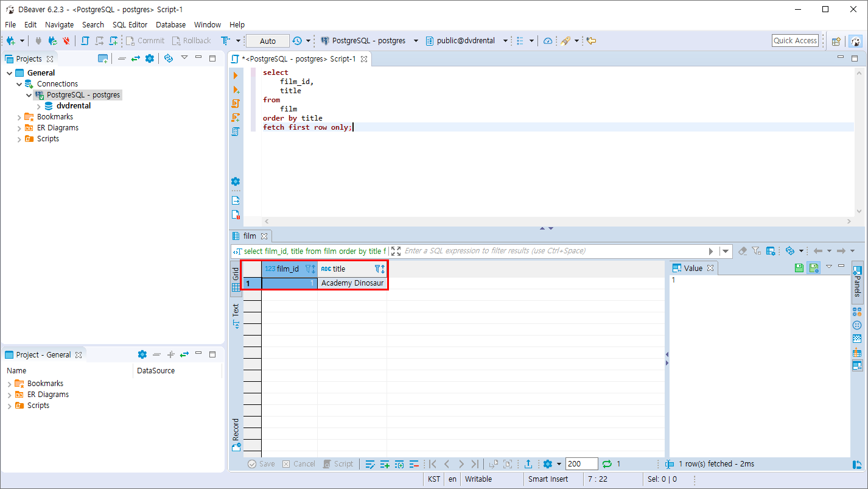Click the transaction log clock icon

(x=297, y=41)
